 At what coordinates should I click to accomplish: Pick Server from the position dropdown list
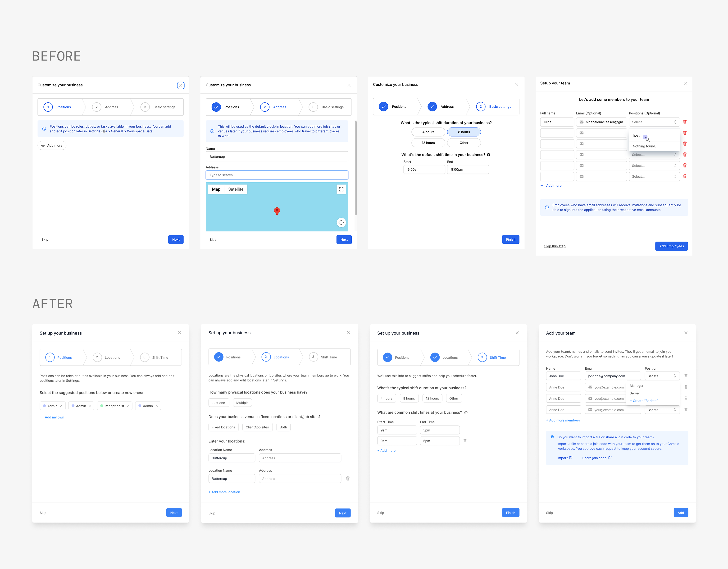635,393
